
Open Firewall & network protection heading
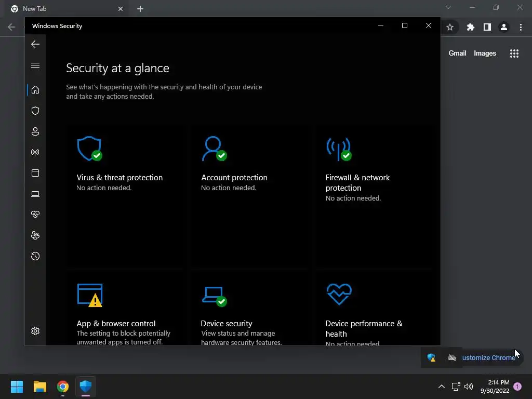357,182
